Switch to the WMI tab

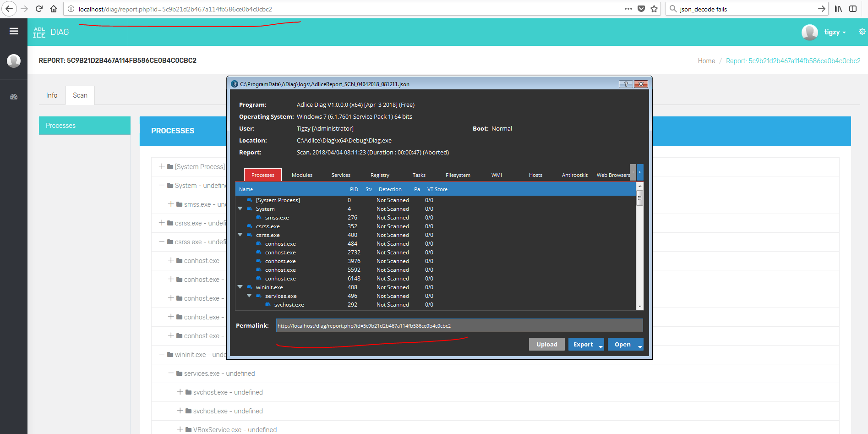[x=497, y=175]
